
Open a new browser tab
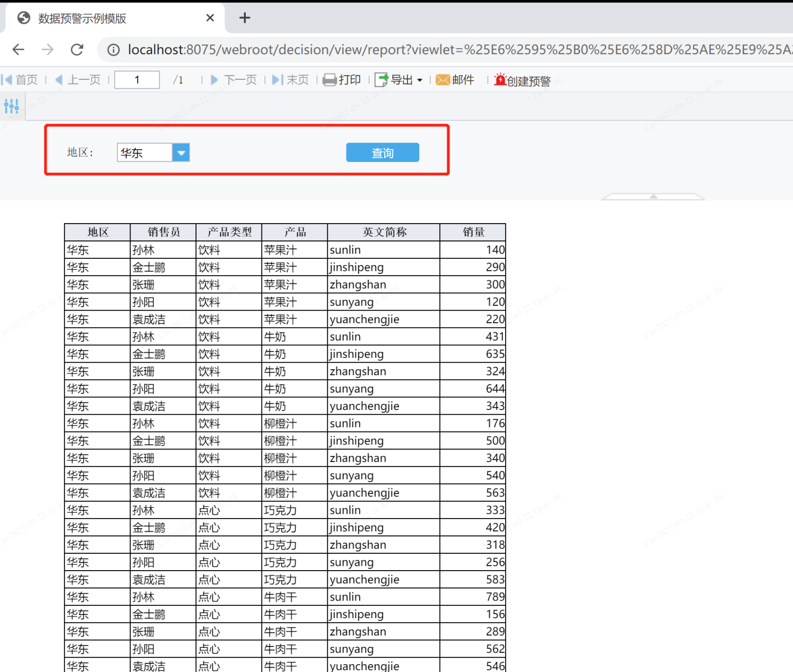tap(245, 18)
